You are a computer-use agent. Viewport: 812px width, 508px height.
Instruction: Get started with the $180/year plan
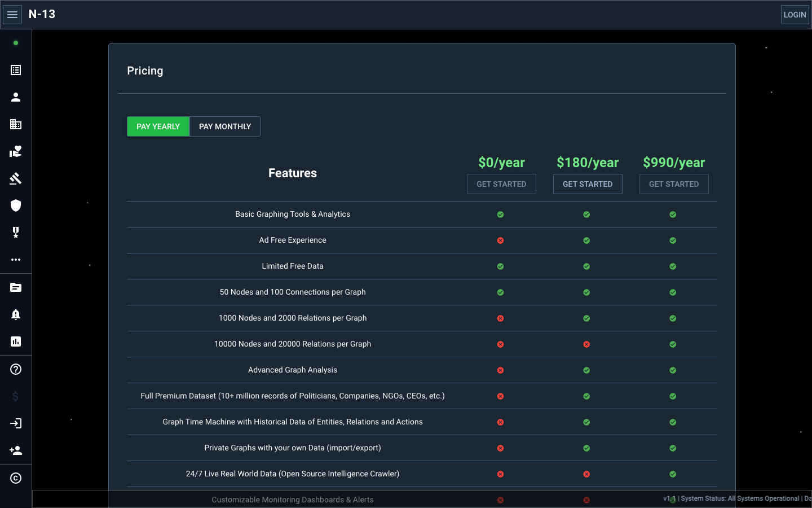pos(588,184)
